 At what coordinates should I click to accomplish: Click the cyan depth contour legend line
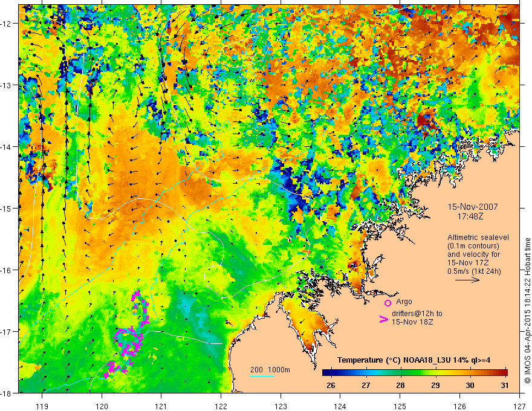click(262, 376)
